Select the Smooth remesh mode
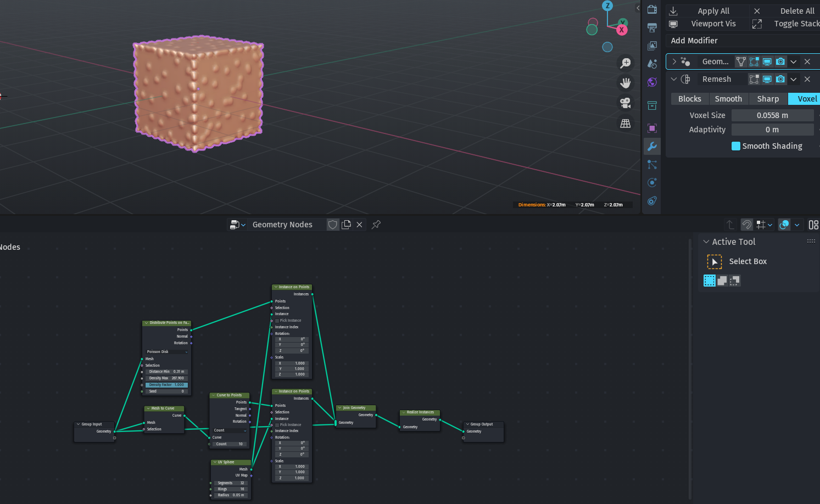This screenshot has height=504, width=820. pos(728,99)
